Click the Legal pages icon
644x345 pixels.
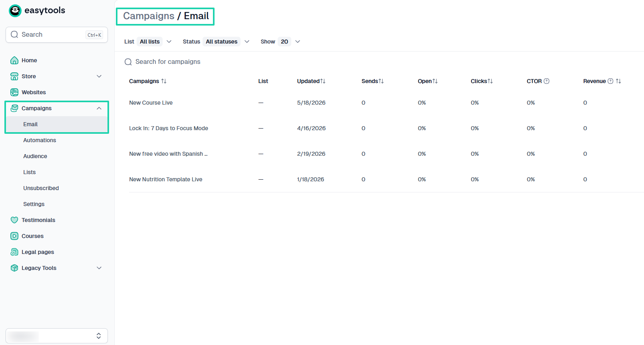[14, 252]
